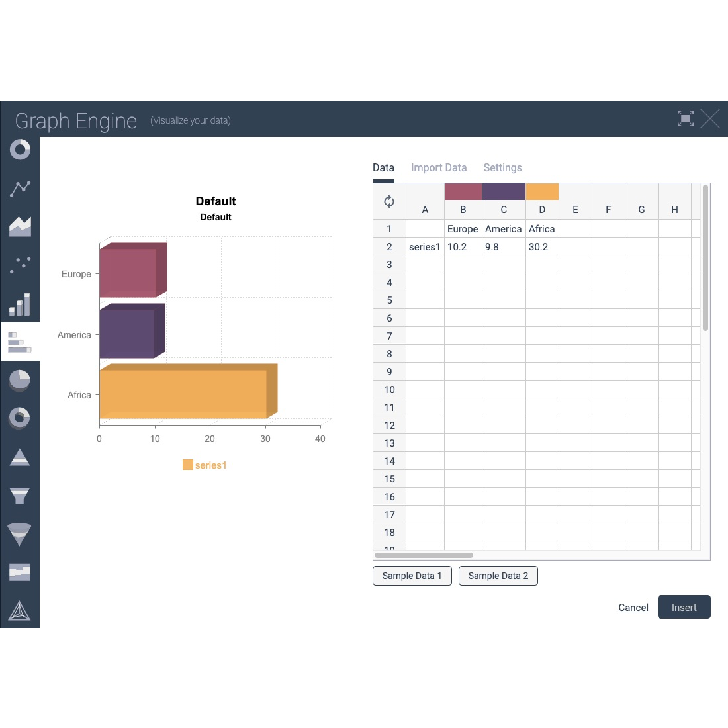Select cell B2 containing 10.2
Image resolution: width=728 pixels, height=728 pixels.
click(463, 246)
